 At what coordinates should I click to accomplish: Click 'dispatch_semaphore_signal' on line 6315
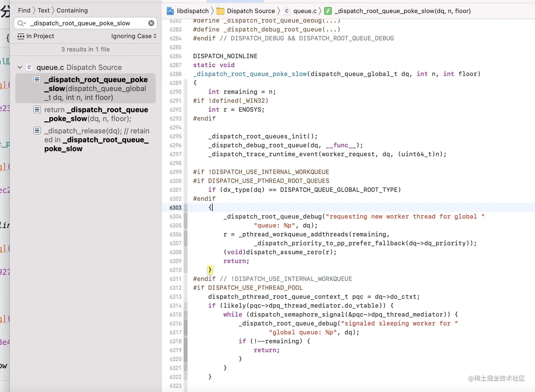click(x=297, y=315)
